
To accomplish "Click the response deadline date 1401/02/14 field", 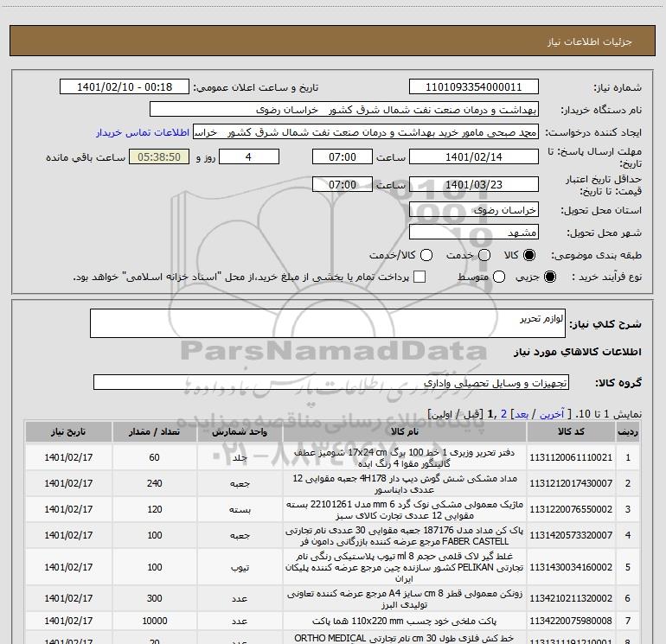I will click(x=474, y=157).
